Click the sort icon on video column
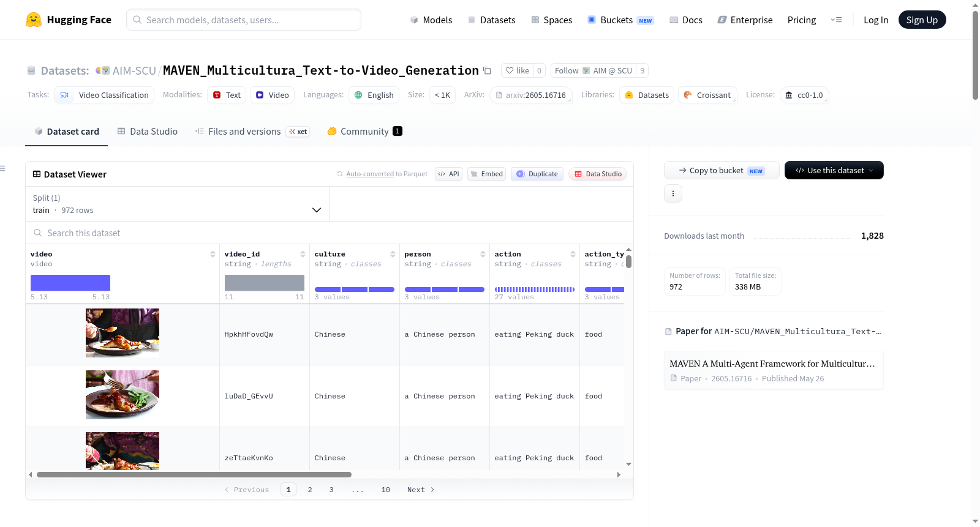Image resolution: width=980 pixels, height=527 pixels. click(x=213, y=254)
